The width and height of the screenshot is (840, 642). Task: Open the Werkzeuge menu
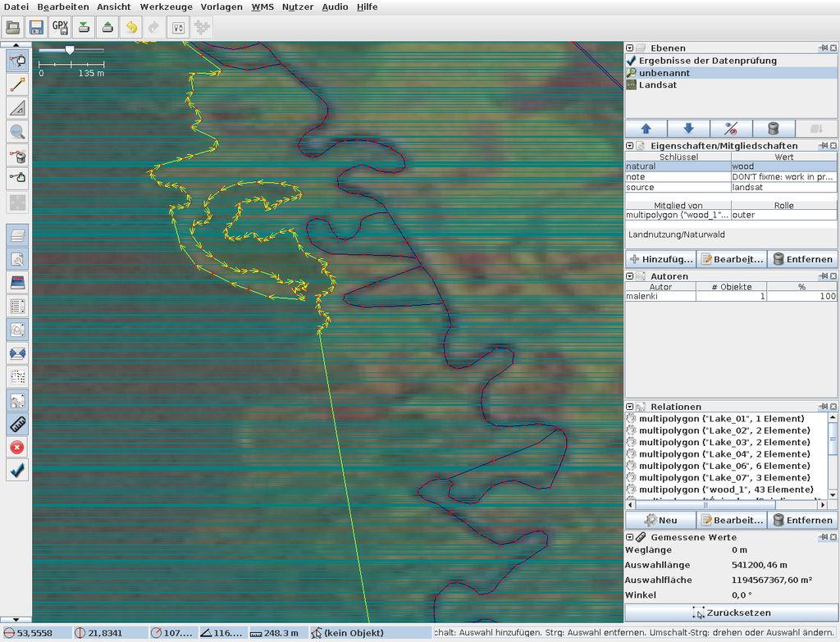click(166, 7)
